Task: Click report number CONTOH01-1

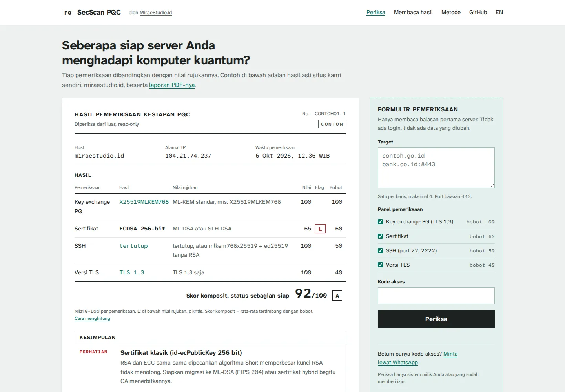Action: [330, 114]
